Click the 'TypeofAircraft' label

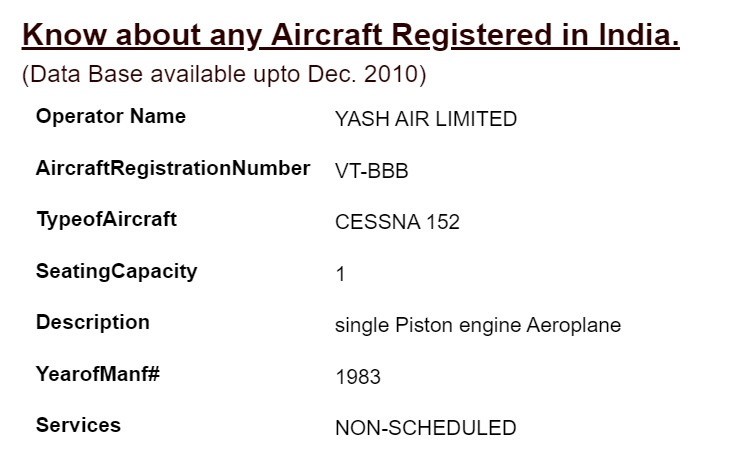coord(106,219)
